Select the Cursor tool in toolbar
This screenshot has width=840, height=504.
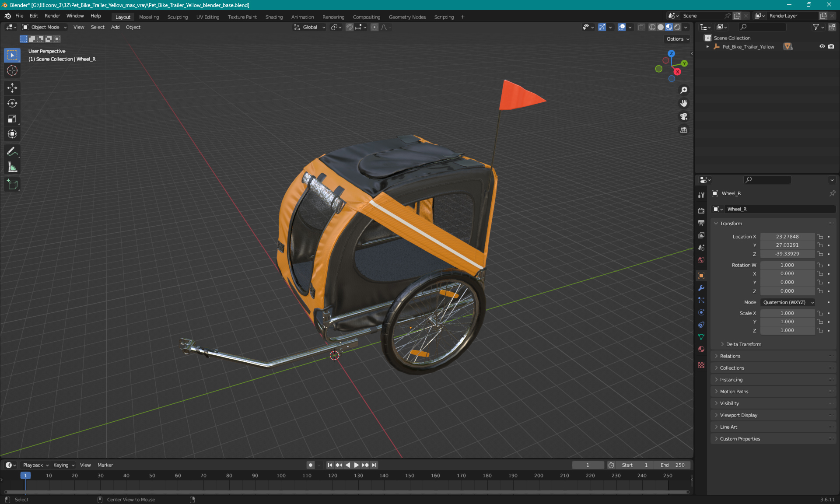pyautogui.click(x=12, y=70)
